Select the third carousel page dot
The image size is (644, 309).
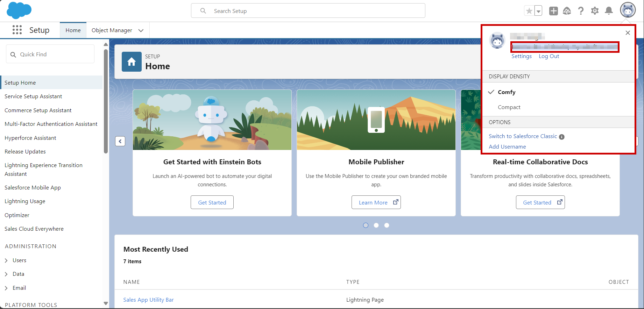pos(387,225)
